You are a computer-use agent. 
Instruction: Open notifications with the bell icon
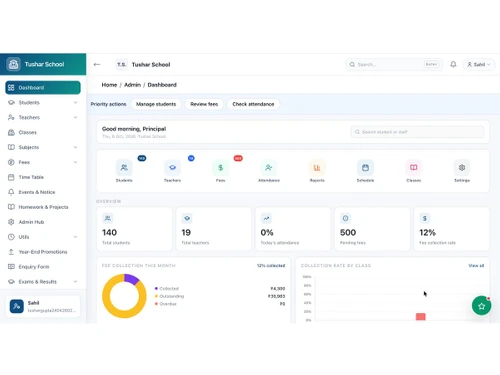(x=453, y=64)
